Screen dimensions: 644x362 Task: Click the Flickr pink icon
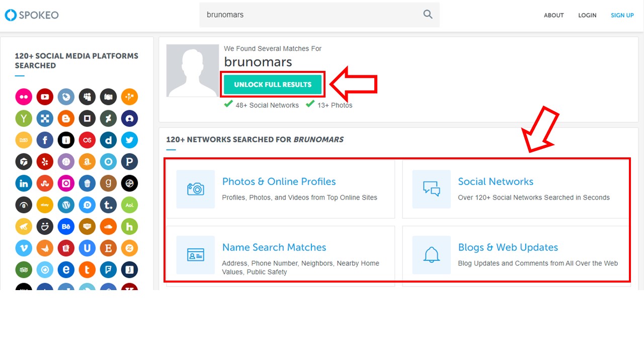(24, 97)
